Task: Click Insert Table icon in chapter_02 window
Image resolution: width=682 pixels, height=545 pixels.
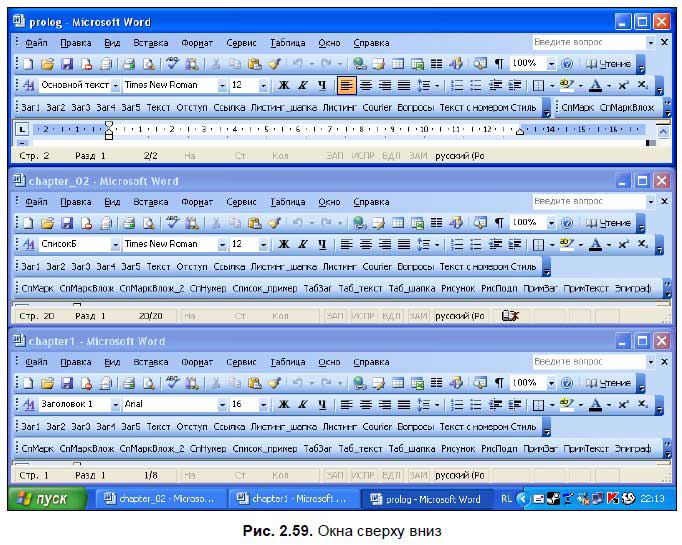Action: tap(398, 223)
